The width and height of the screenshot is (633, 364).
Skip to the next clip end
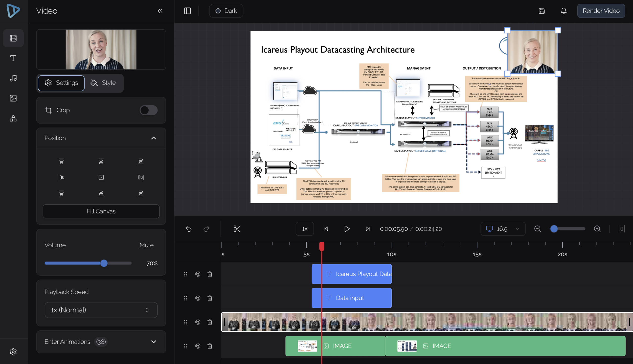368,229
